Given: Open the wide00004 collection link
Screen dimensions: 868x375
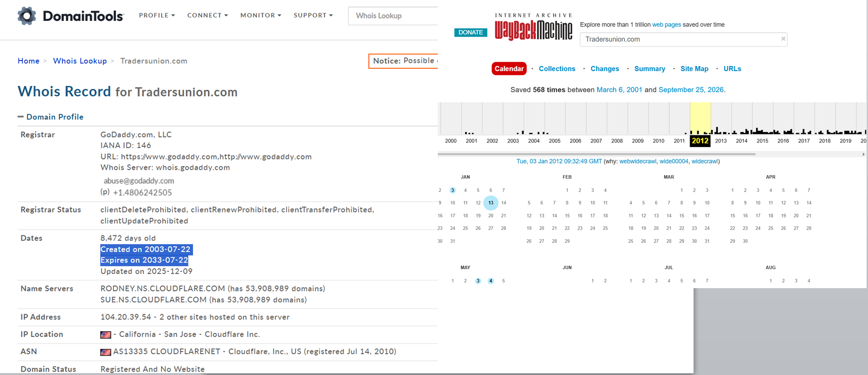Looking at the screenshot, I should point(674,161).
